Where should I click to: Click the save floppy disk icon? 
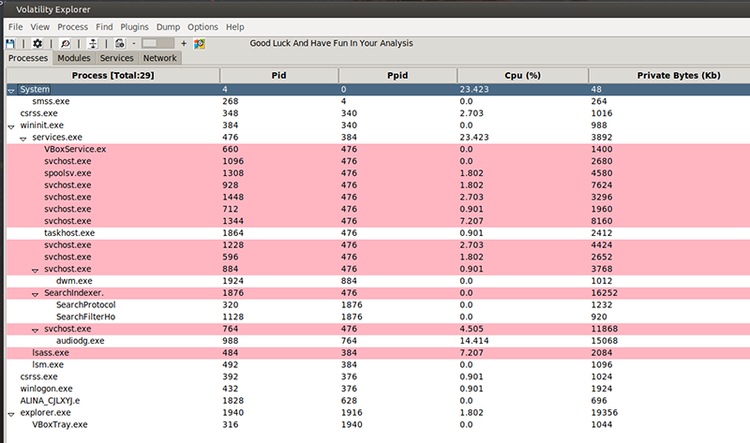[x=10, y=44]
